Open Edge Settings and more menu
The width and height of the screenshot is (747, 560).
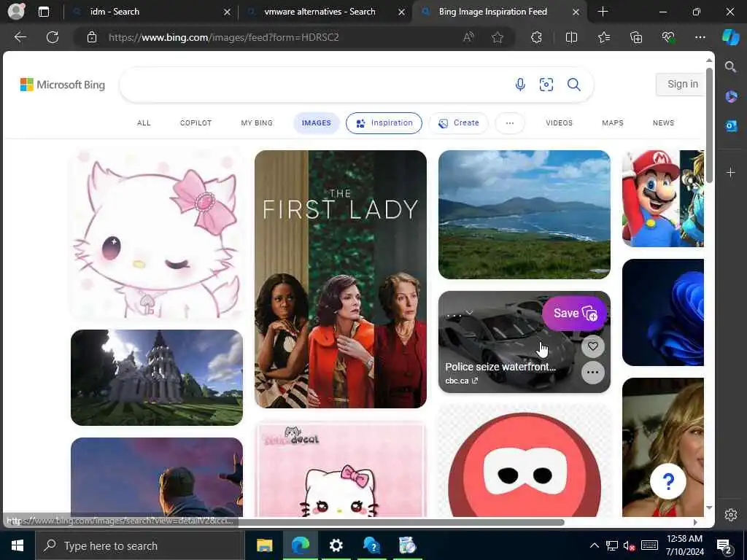700,37
